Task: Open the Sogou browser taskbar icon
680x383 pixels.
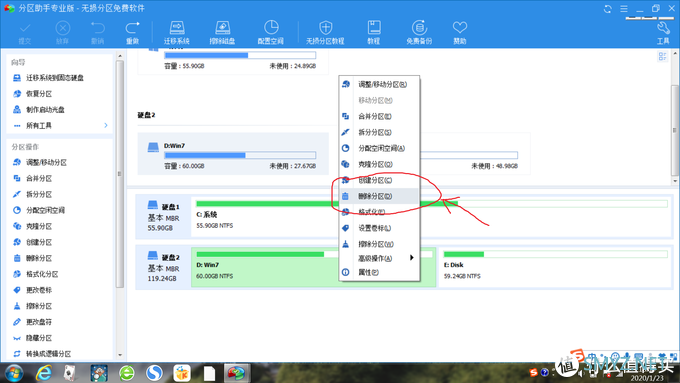Action: 154,373
